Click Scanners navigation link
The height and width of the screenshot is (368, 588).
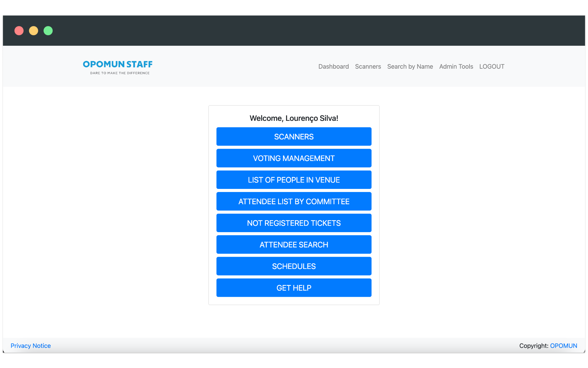click(368, 67)
